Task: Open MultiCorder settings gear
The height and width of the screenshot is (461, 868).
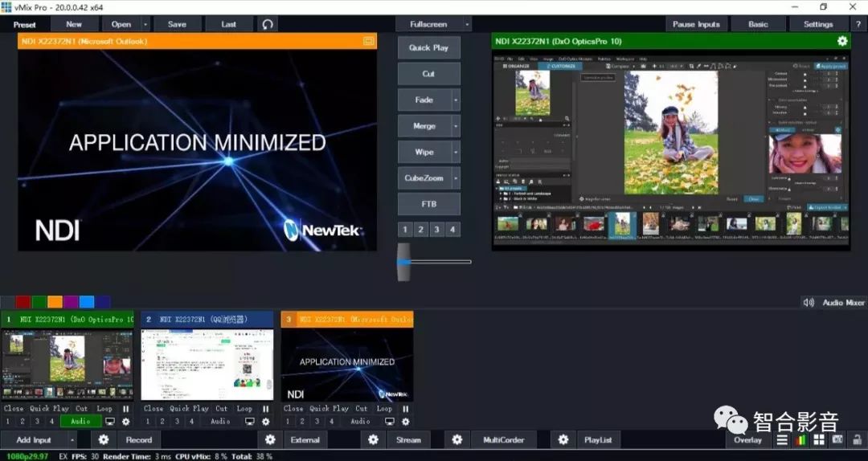Action: pyautogui.click(x=457, y=440)
